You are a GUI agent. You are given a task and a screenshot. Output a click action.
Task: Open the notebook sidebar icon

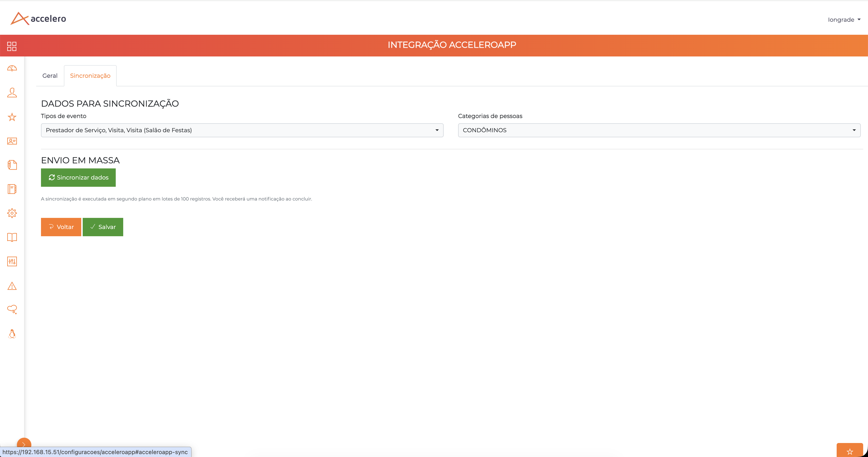coord(12,189)
